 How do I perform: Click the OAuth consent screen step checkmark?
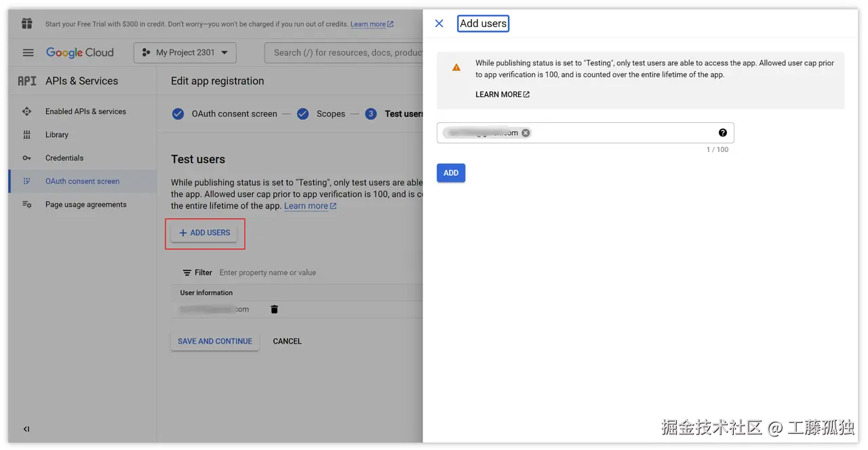[x=178, y=113]
